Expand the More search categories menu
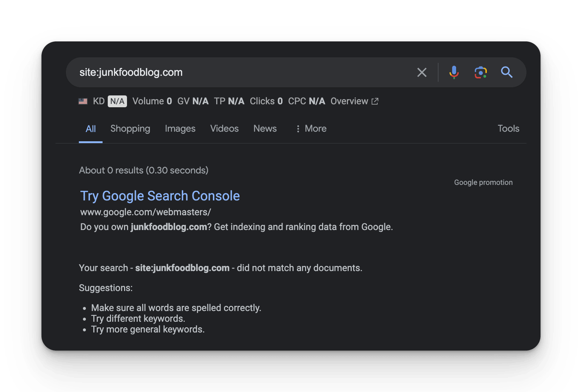Viewport: 582px width, 392px height. point(311,129)
